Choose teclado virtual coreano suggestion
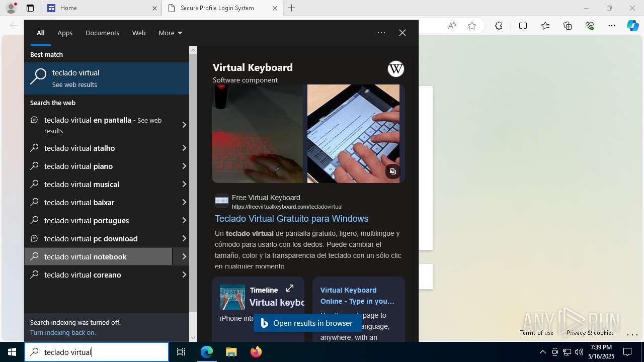This screenshot has width=644, height=362. (99, 275)
